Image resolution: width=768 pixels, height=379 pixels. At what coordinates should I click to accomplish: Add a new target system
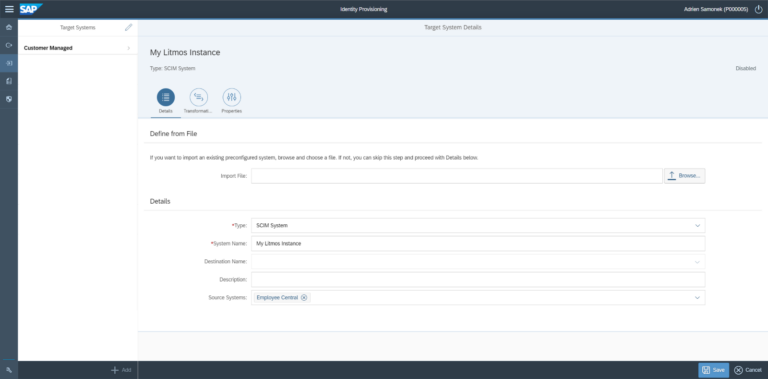[x=121, y=370]
